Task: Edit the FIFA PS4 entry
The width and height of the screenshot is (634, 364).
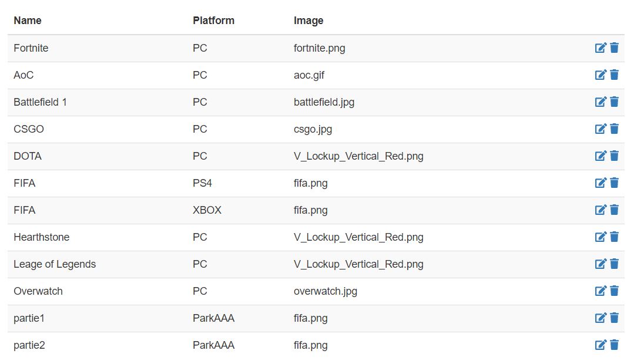Action: point(601,183)
